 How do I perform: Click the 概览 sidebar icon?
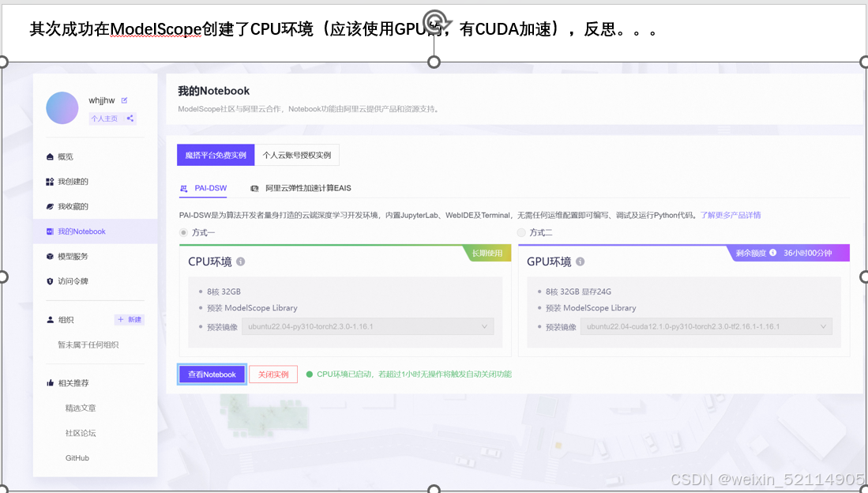50,156
